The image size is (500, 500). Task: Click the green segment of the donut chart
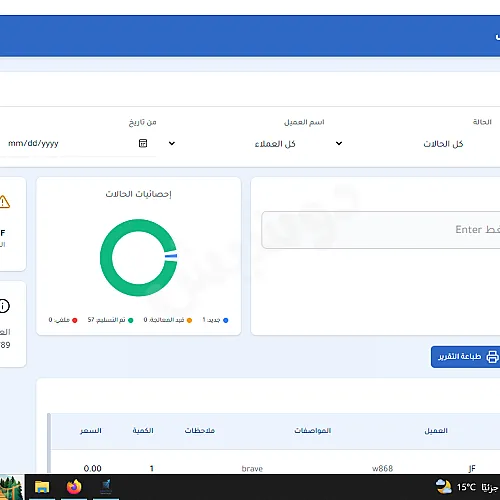(106, 257)
